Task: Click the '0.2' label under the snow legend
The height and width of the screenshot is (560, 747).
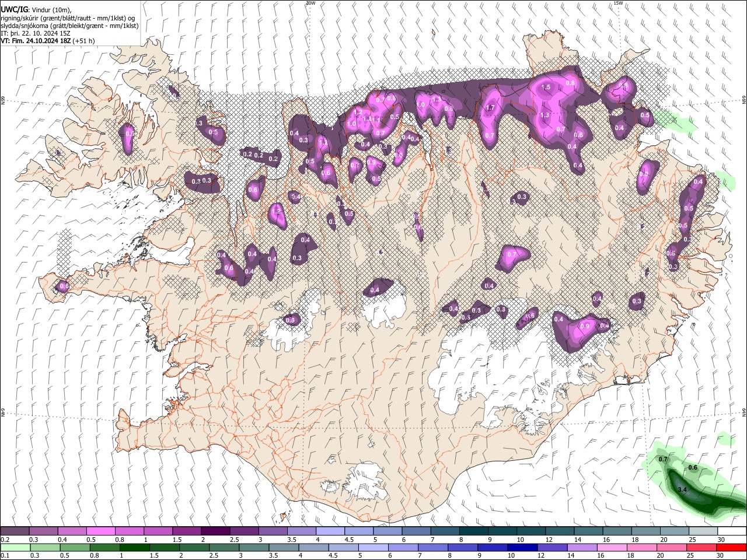Action: pyautogui.click(x=5, y=540)
